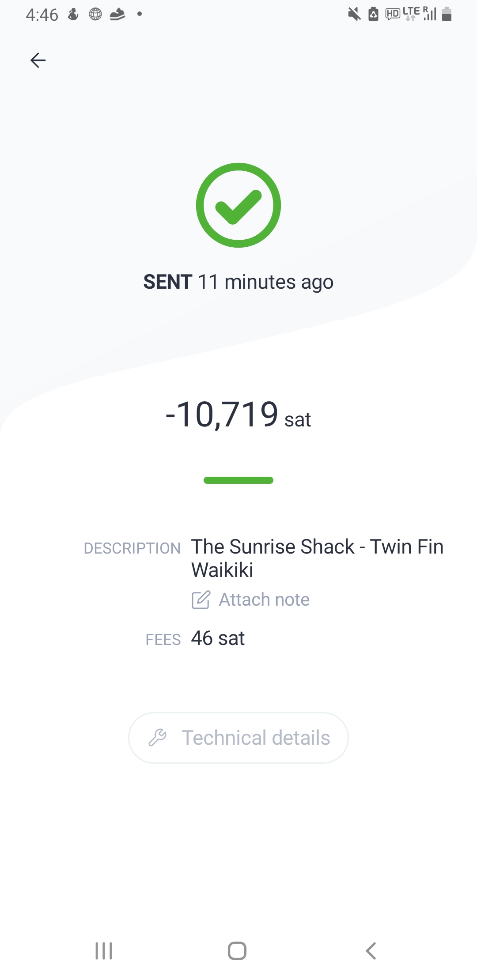
Task: Tap the Sunrise Shack description text
Action: point(317,558)
